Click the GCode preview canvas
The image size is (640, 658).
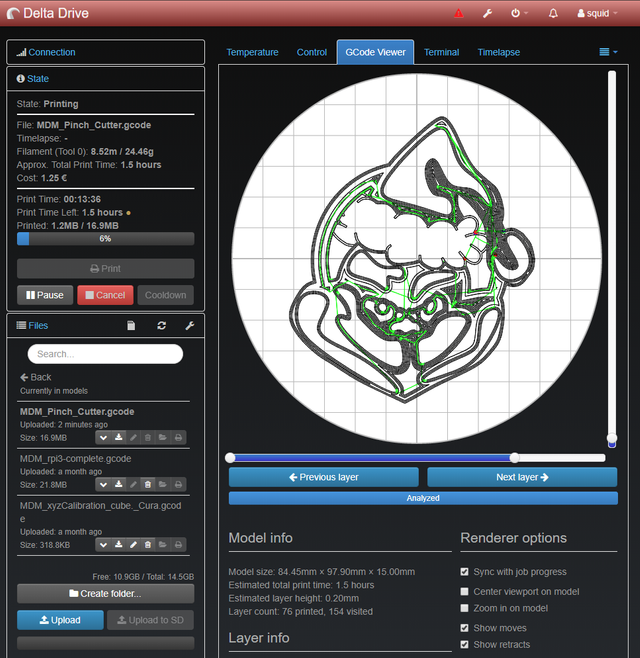416,258
